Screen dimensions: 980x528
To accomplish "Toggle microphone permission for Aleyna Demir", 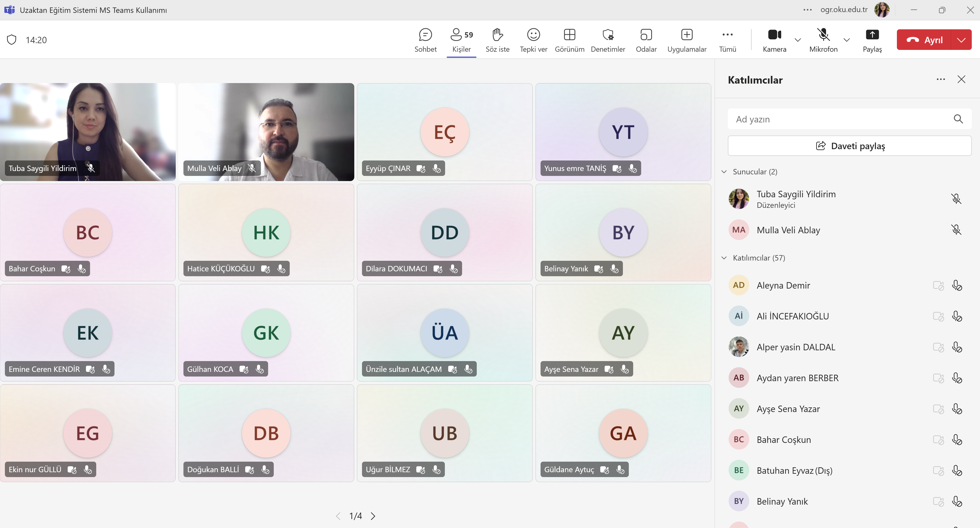I will pos(957,285).
